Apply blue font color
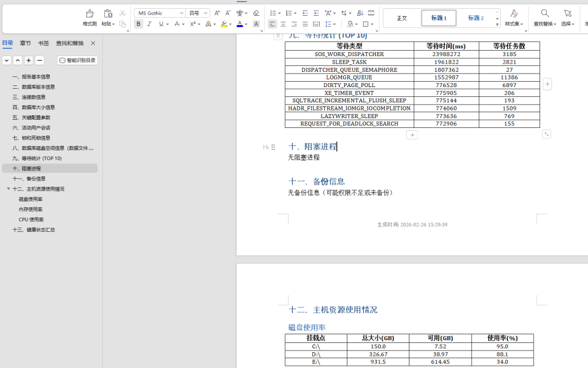 240,24
